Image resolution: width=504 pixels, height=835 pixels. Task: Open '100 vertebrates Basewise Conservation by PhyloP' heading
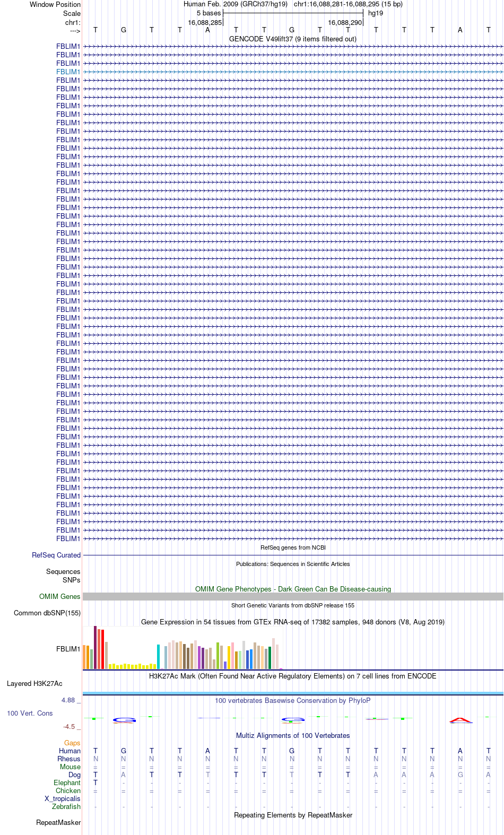[293, 700]
